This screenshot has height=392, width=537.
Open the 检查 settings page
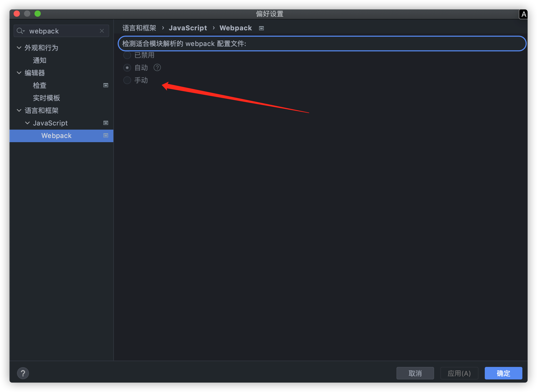40,85
